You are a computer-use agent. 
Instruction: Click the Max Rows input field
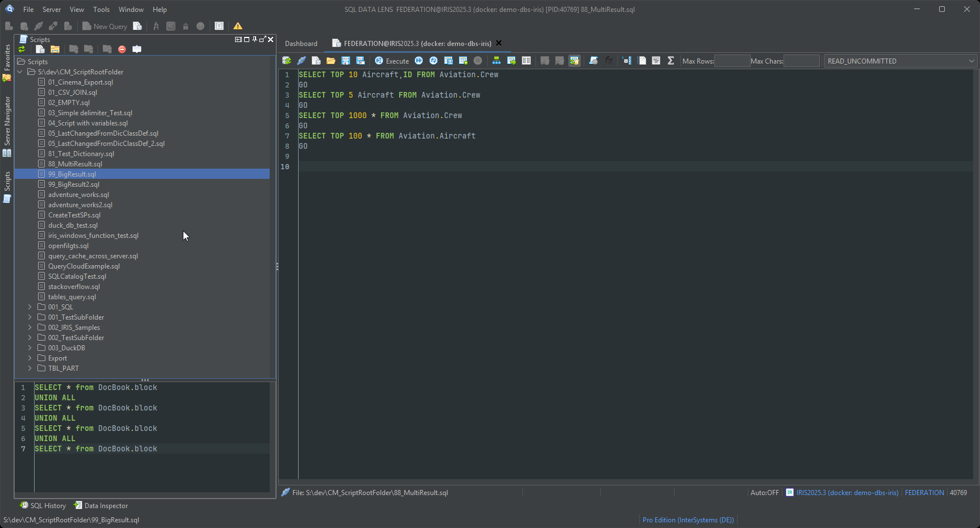pos(732,61)
